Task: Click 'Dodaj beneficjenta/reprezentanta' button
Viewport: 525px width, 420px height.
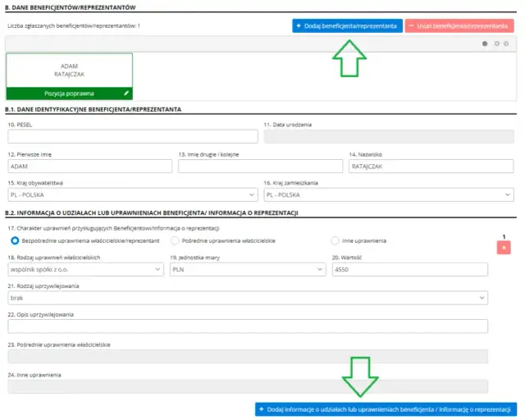Action: coord(347,26)
